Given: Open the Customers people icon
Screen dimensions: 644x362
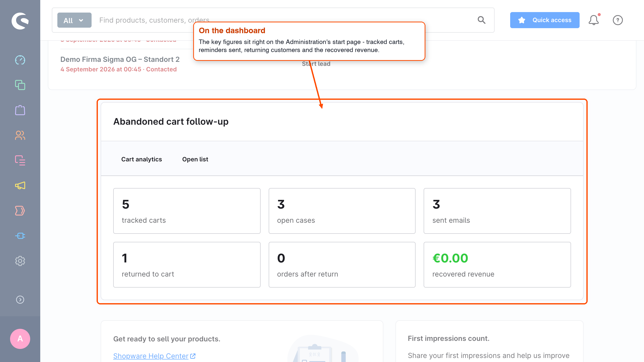Looking at the screenshot, I should click(20, 135).
